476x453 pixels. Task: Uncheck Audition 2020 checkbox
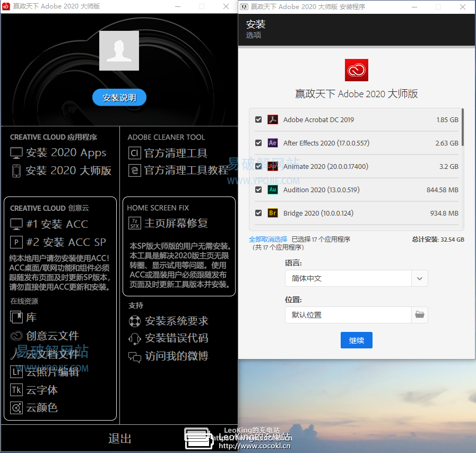click(x=258, y=190)
